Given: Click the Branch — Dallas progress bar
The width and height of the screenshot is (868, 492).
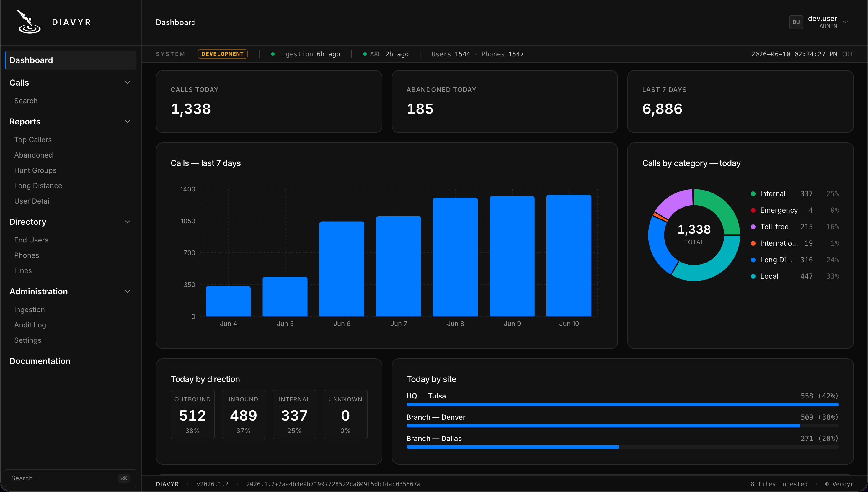Looking at the screenshot, I should click(623, 447).
